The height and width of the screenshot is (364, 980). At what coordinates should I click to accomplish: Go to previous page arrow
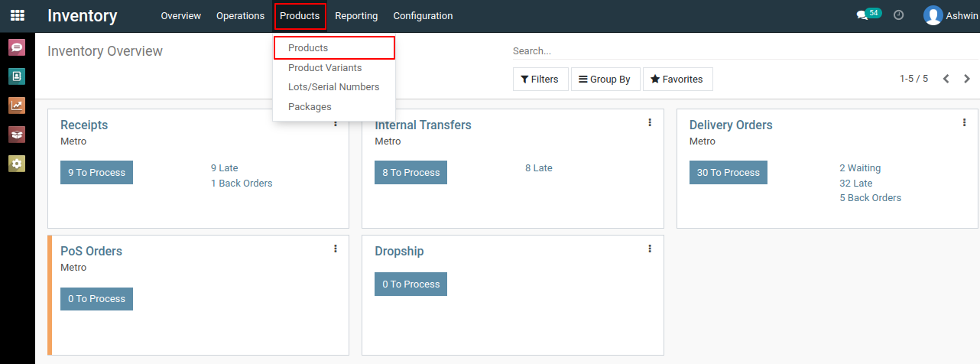tap(946, 79)
